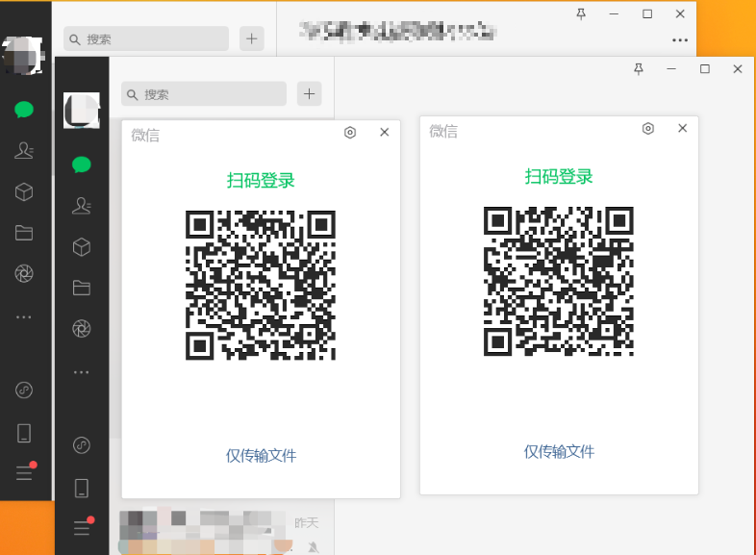Click 仅传输文件 link in right login dialog
Image resolution: width=756 pixels, height=555 pixels.
pyautogui.click(x=559, y=452)
